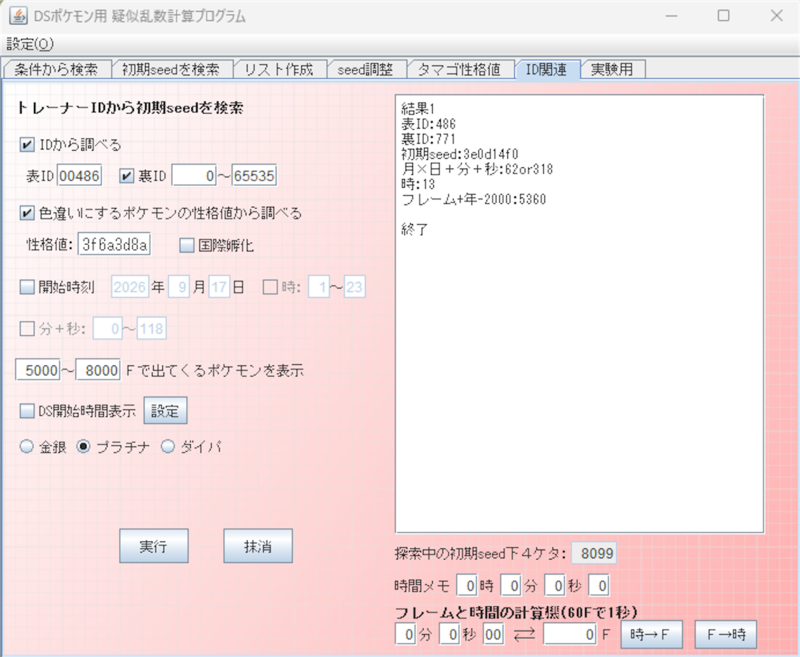Enable the DS開始時間表示 checkbox
800x657 pixels.
point(27,411)
